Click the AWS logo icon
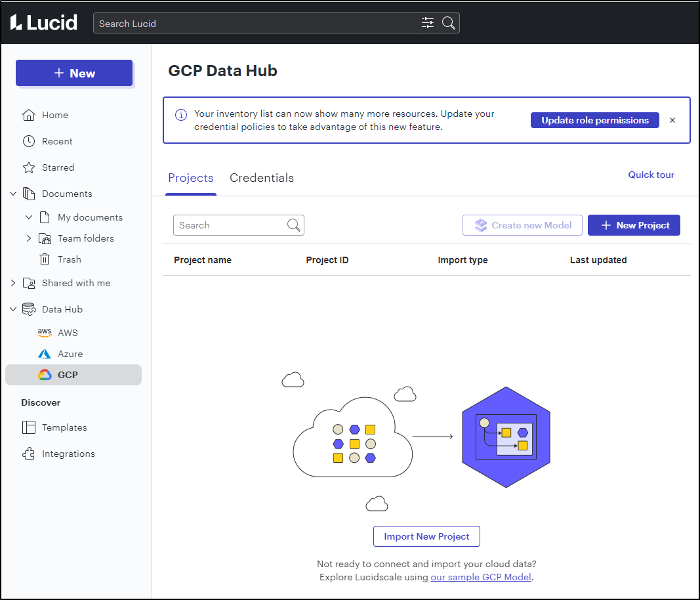The image size is (700, 600). [x=45, y=333]
